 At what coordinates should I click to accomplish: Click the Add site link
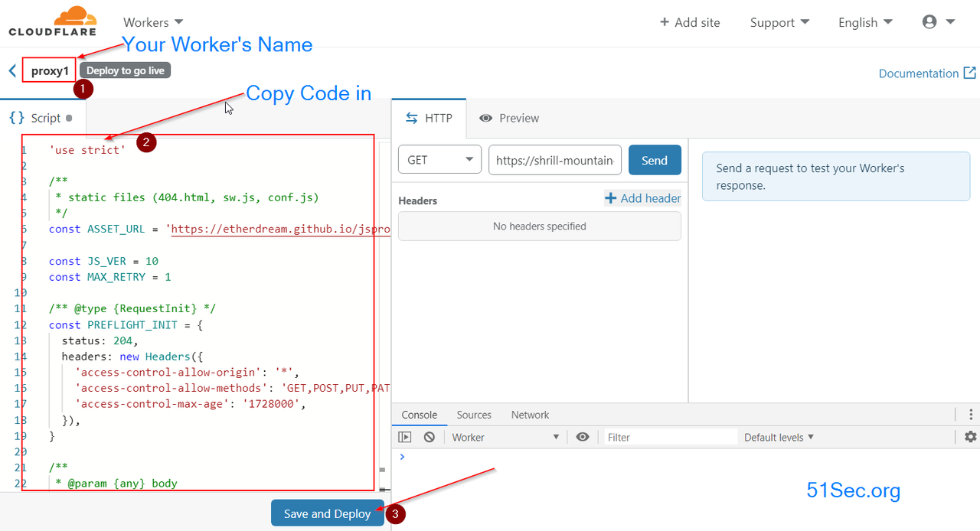point(690,22)
